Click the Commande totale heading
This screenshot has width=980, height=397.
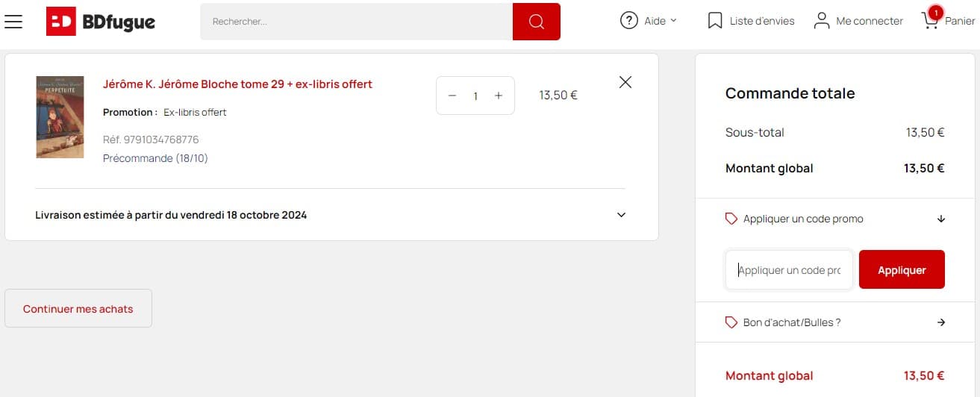pos(790,93)
